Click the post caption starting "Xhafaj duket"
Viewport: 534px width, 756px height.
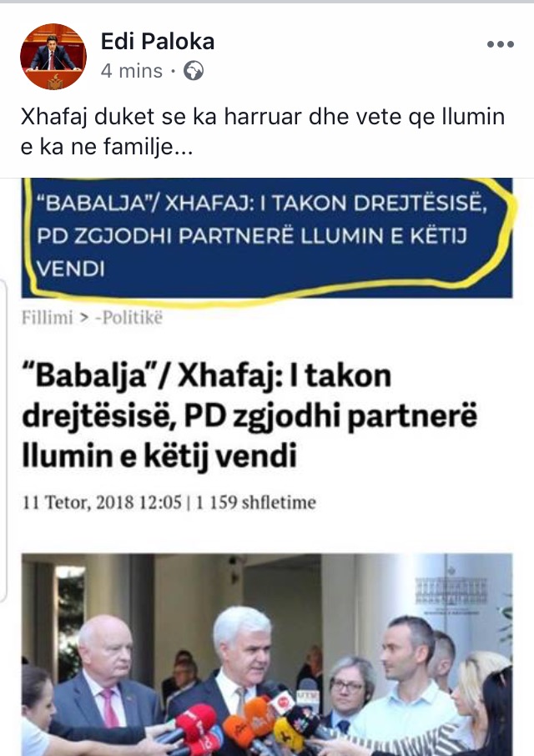click(x=263, y=131)
